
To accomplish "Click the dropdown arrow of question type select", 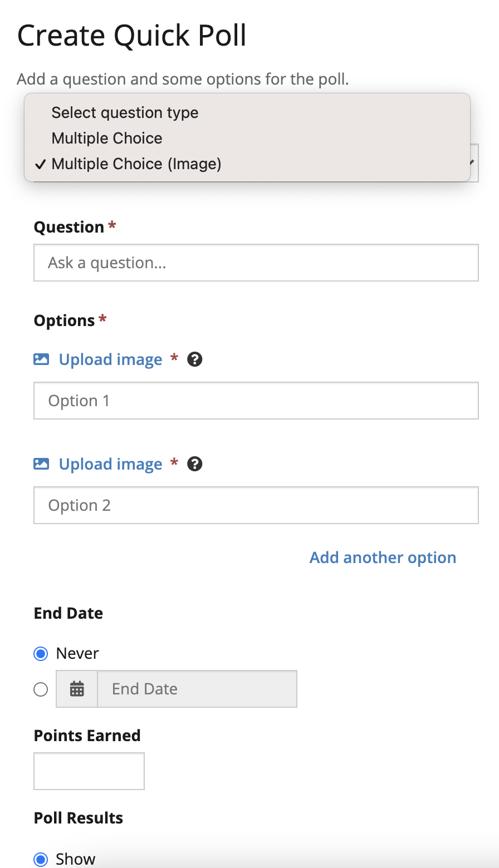I will click(x=473, y=162).
